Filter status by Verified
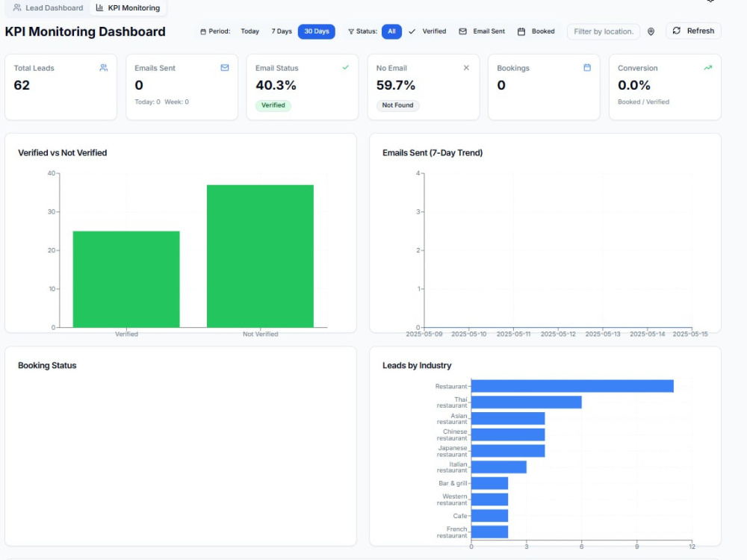 click(x=427, y=31)
